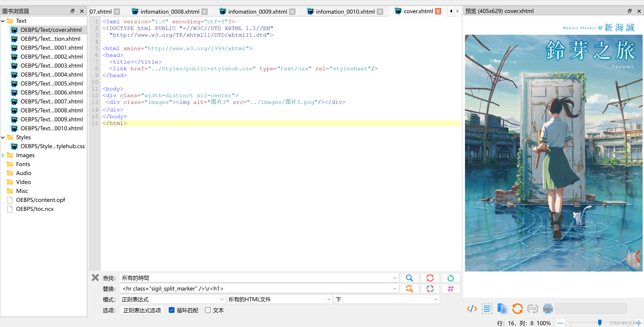Click the red Replace icon
Viewport: 644px width, 327px height.
tap(430, 278)
